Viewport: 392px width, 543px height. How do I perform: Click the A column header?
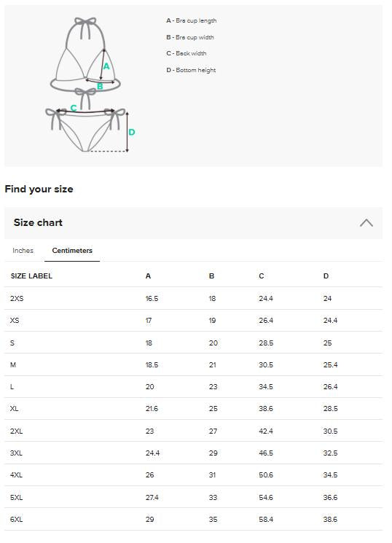coord(148,276)
